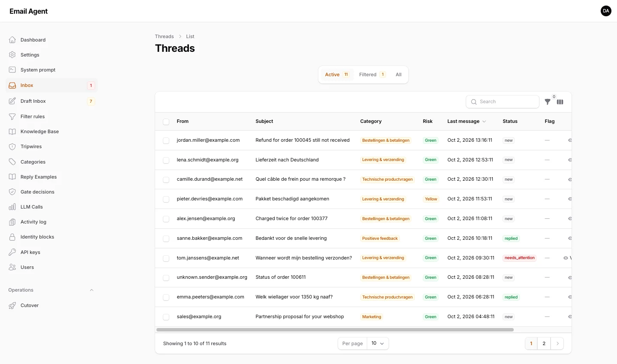617x364 pixels.
Task: Open Filter rules funnel icon in sidebar
Action: [12, 116]
